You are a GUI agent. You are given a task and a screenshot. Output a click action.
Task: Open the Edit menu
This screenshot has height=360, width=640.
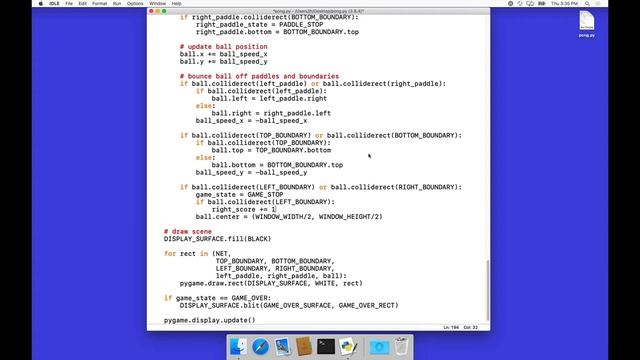point(82,3)
